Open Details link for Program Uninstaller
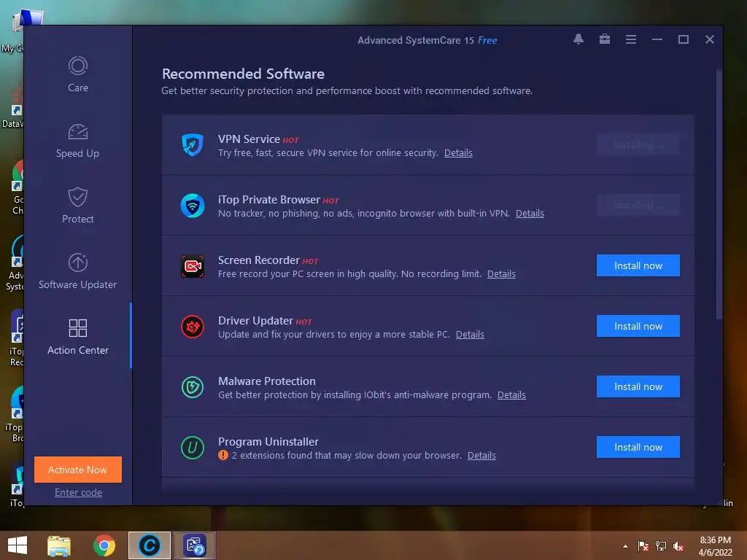Image resolution: width=747 pixels, height=560 pixels. pos(481,455)
